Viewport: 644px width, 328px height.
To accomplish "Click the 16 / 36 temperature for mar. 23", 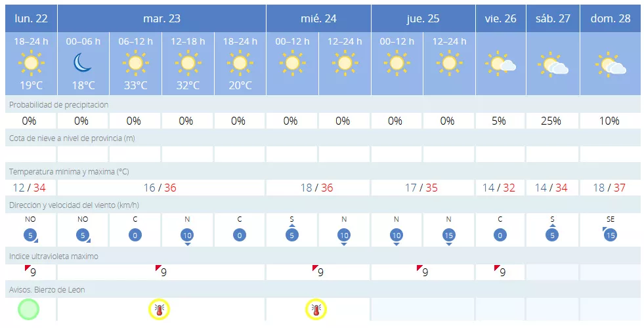I will coord(160,188).
